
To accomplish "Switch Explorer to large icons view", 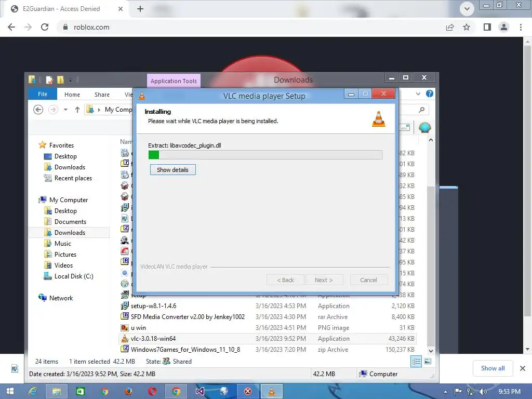I will tap(428, 362).
